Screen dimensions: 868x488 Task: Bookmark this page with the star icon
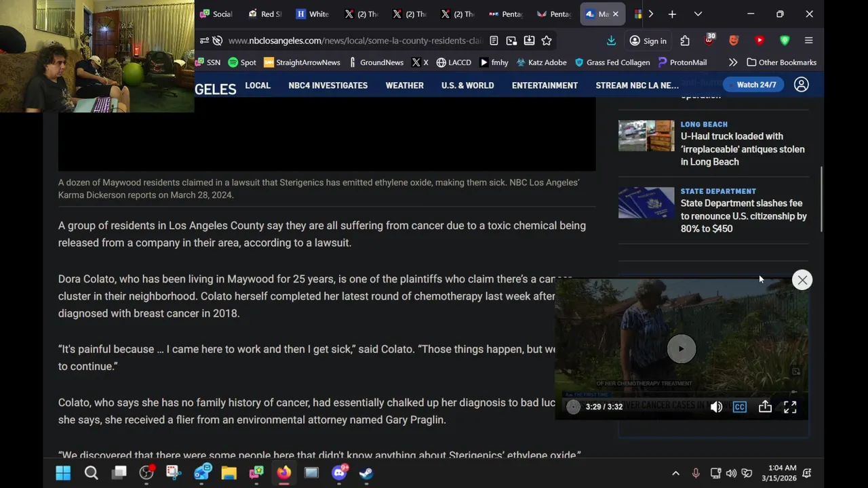pyautogui.click(x=547, y=41)
